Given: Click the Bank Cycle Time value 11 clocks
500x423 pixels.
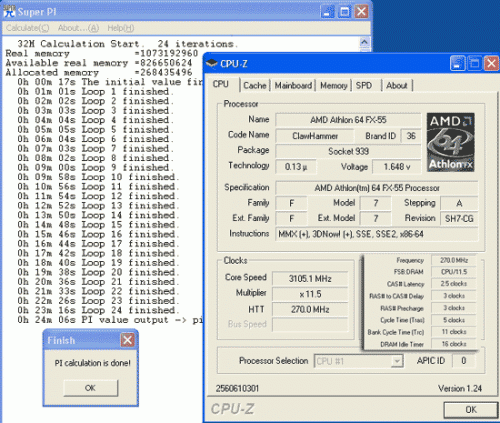Looking at the screenshot, I should tap(454, 332).
